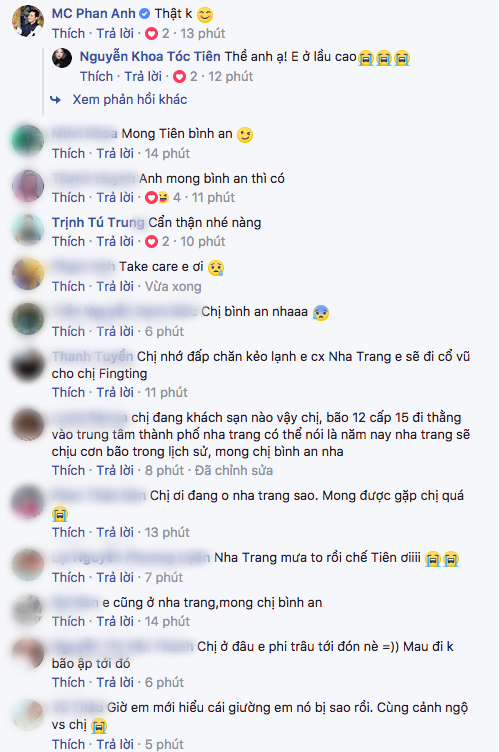Reply to the 'Take care e ơi' comment
Image resolution: width=499 pixels, height=752 pixels.
pos(115,287)
